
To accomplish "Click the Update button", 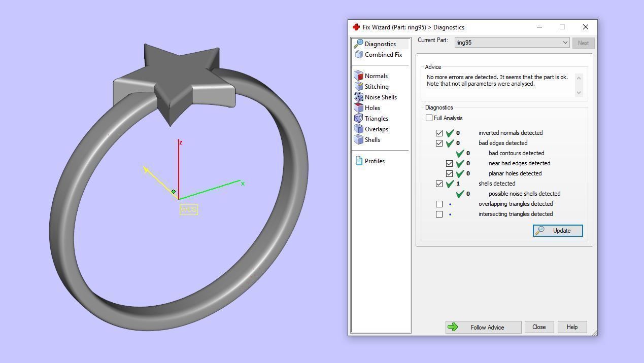I will [558, 231].
